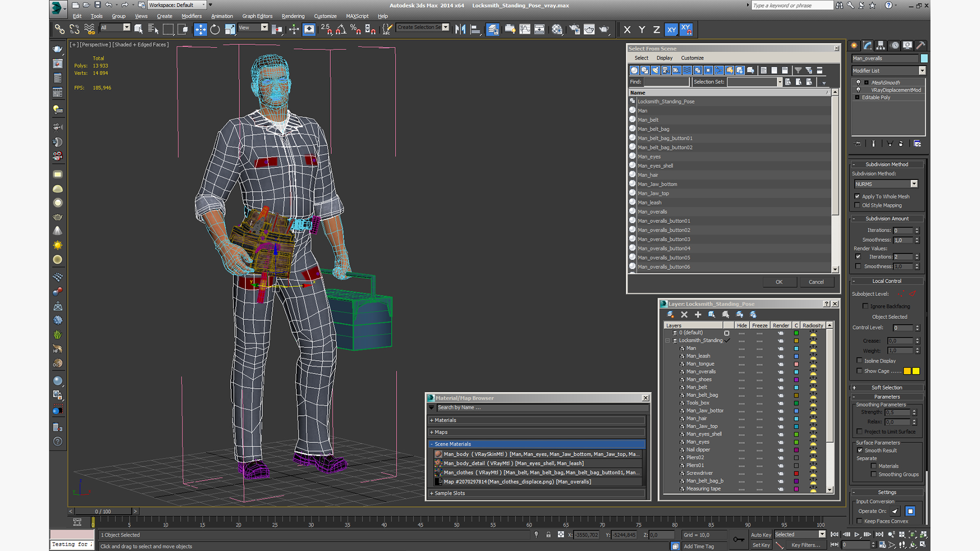Click Configure Modifier Sets icon
The width and height of the screenshot is (980, 551).
click(x=917, y=144)
